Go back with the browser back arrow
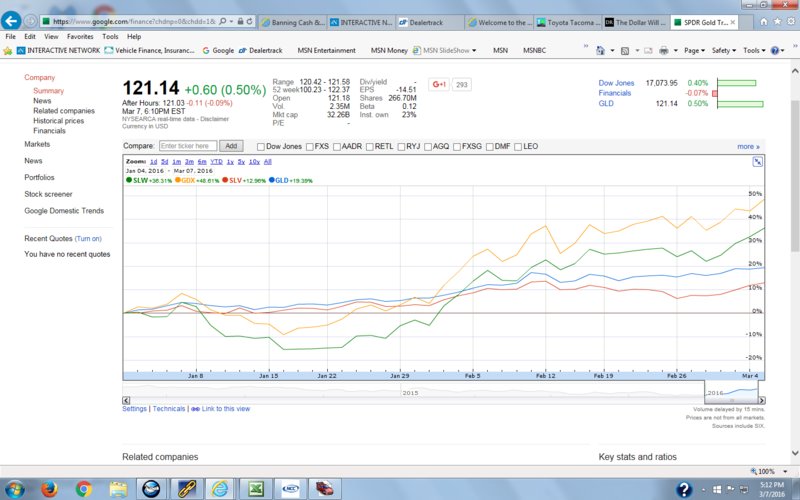 coord(11,21)
